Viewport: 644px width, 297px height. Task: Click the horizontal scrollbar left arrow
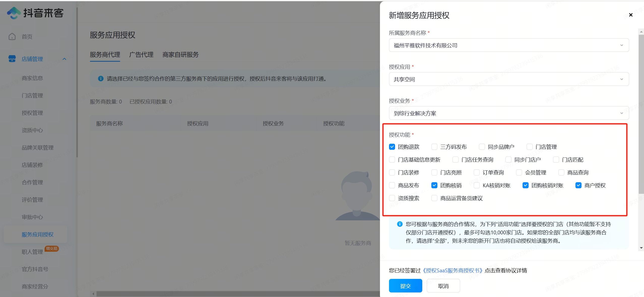93,294
